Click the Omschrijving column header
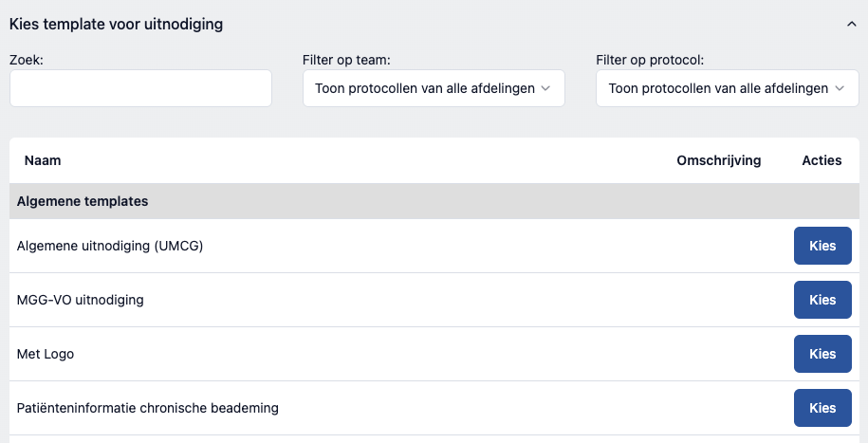The height and width of the screenshot is (443, 868). [718, 160]
